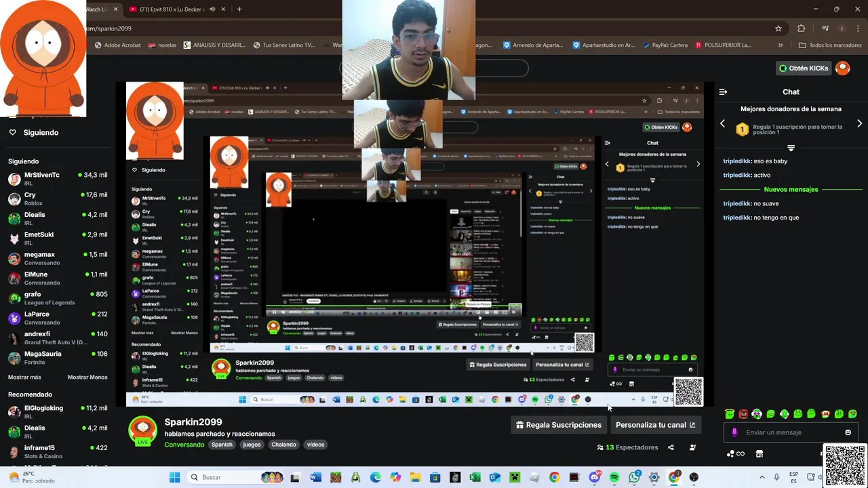Select the Chalando tag

point(283,445)
